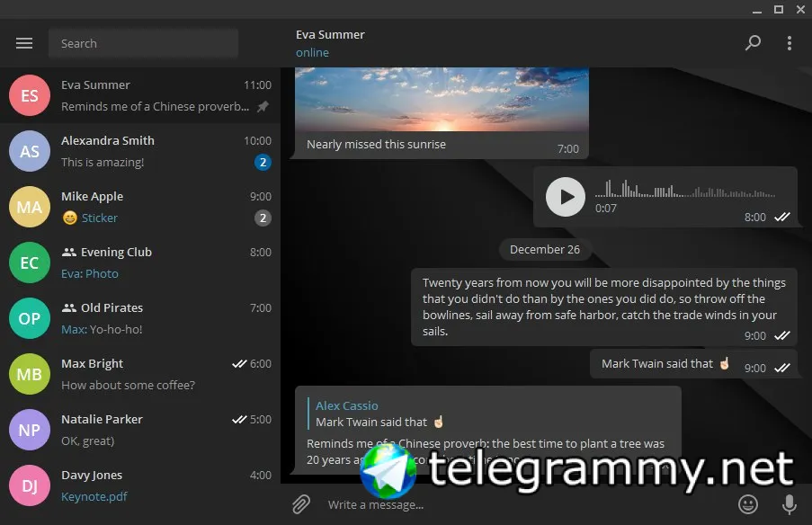Open Natalie Parker chat
812x525 pixels.
pyautogui.click(x=140, y=430)
